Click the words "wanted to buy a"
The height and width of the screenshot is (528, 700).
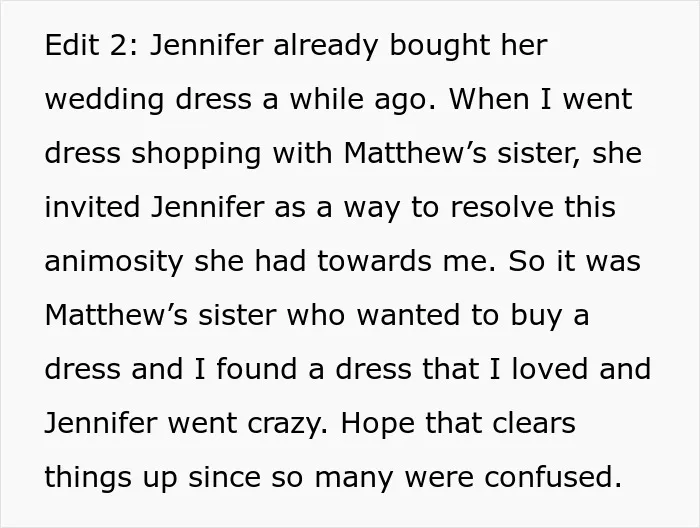pyautogui.click(x=473, y=315)
